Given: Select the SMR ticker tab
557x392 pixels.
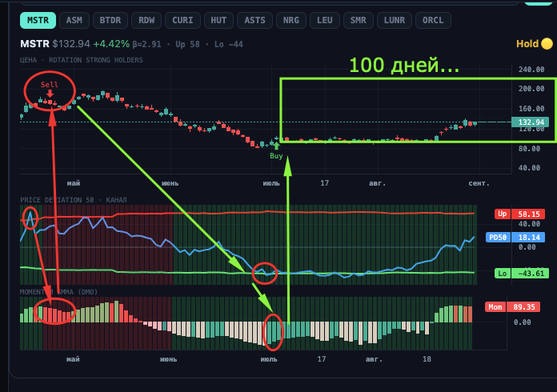Looking at the screenshot, I should click(358, 20).
